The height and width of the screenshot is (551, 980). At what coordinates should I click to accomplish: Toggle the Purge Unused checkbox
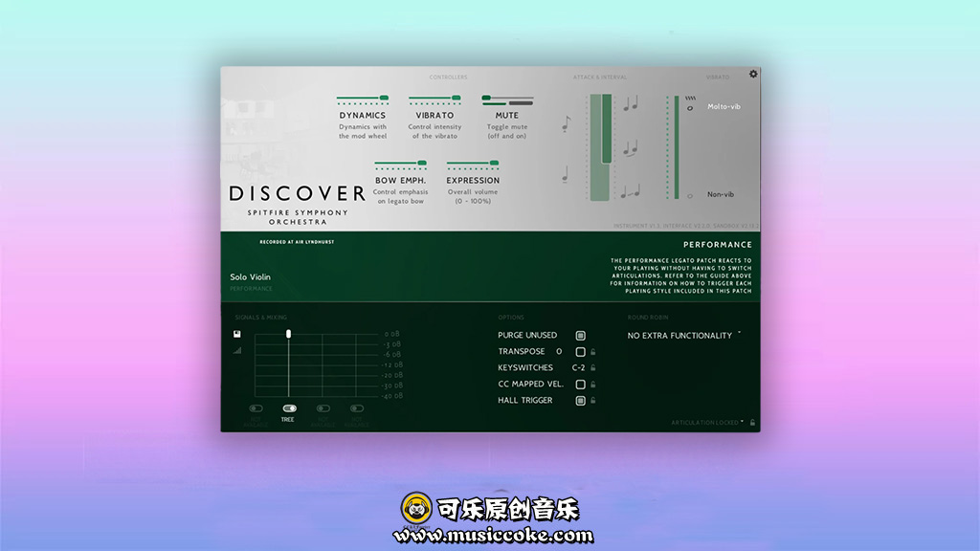(x=580, y=336)
